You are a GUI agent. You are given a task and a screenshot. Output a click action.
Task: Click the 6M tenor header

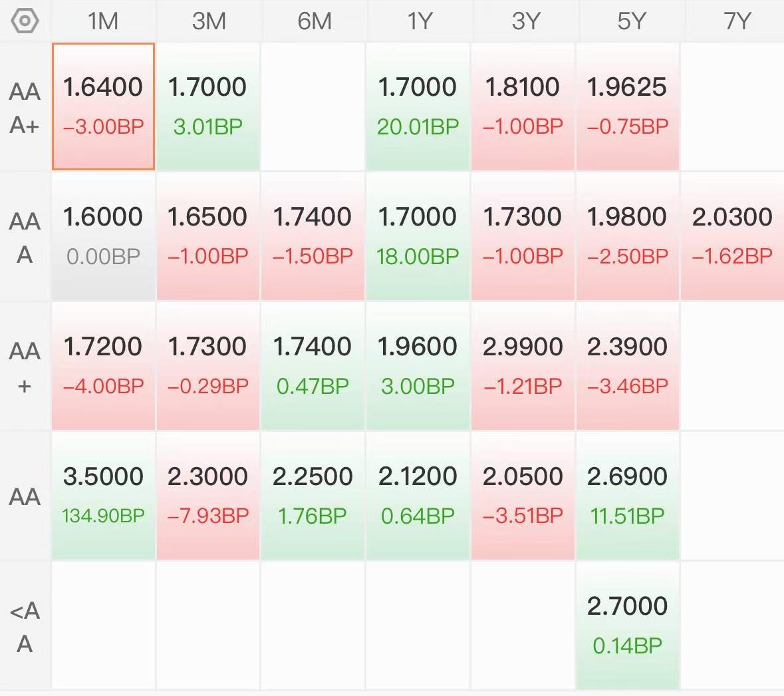[x=314, y=21]
